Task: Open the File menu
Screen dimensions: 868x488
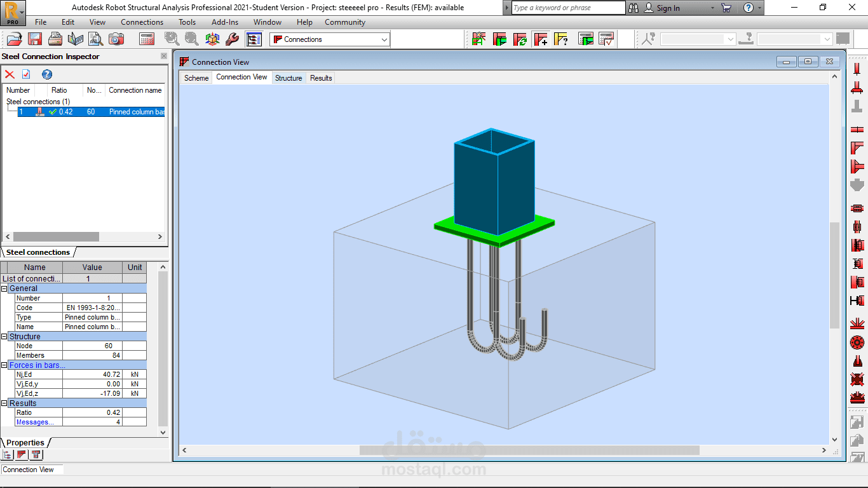Action: [x=41, y=22]
